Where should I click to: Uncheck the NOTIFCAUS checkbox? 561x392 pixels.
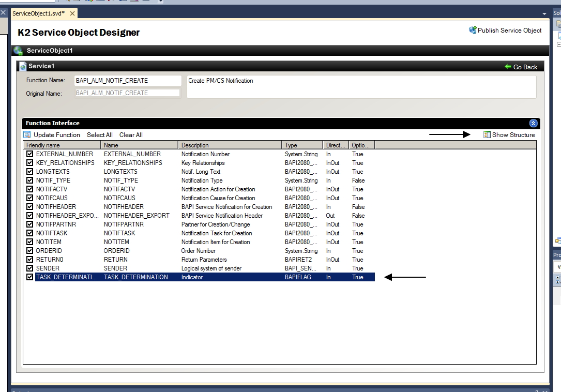29,198
